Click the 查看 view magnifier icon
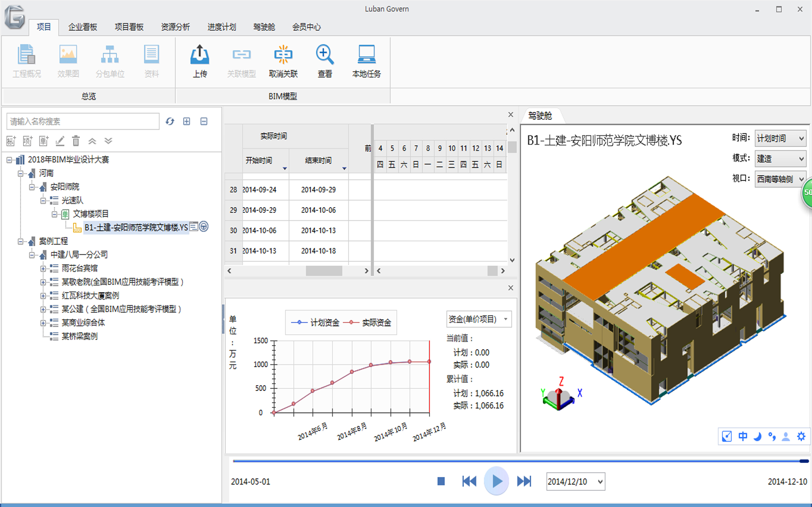Screen dimensions: 812x507 pos(325,61)
